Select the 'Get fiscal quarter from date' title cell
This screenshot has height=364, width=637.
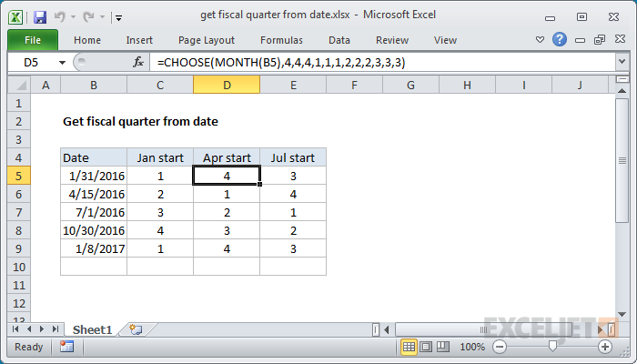coord(140,121)
